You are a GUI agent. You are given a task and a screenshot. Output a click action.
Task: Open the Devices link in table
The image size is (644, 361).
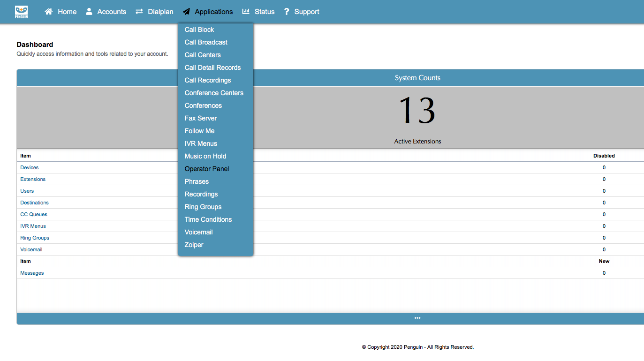click(x=30, y=167)
